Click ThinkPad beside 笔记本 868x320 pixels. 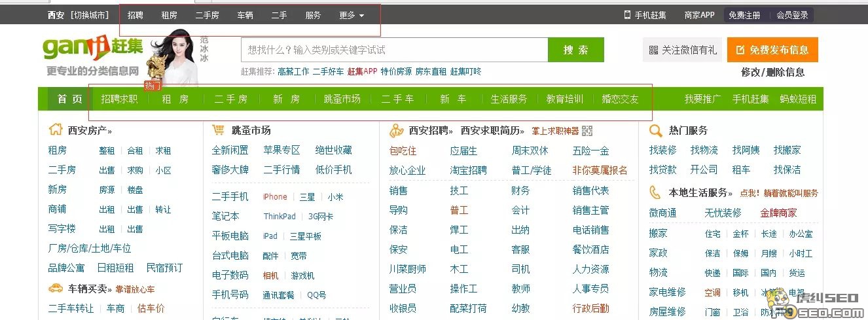click(x=280, y=217)
